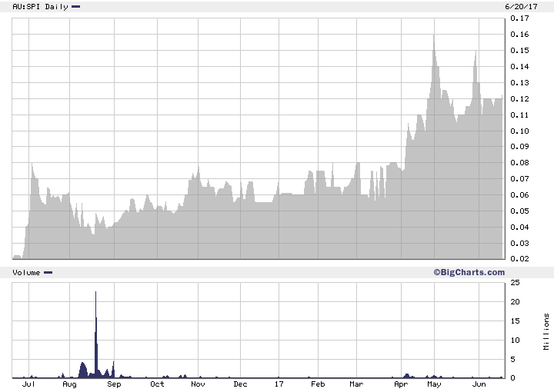This screenshot has height=392, width=554.
Task: Click the Apr month label
Action: click(x=401, y=384)
